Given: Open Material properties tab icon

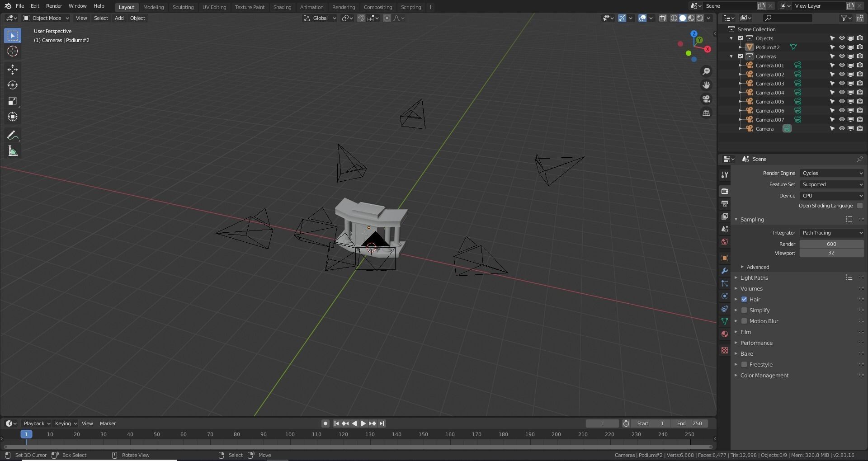Looking at the screenshot, I should 725,334.
